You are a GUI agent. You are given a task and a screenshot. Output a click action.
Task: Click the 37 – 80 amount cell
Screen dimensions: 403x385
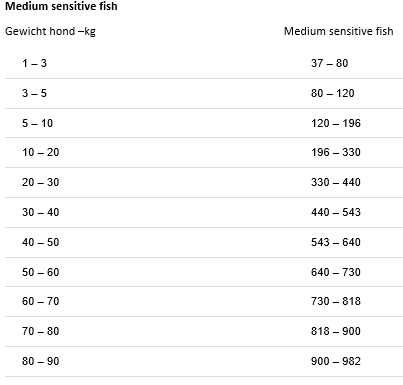330,63
